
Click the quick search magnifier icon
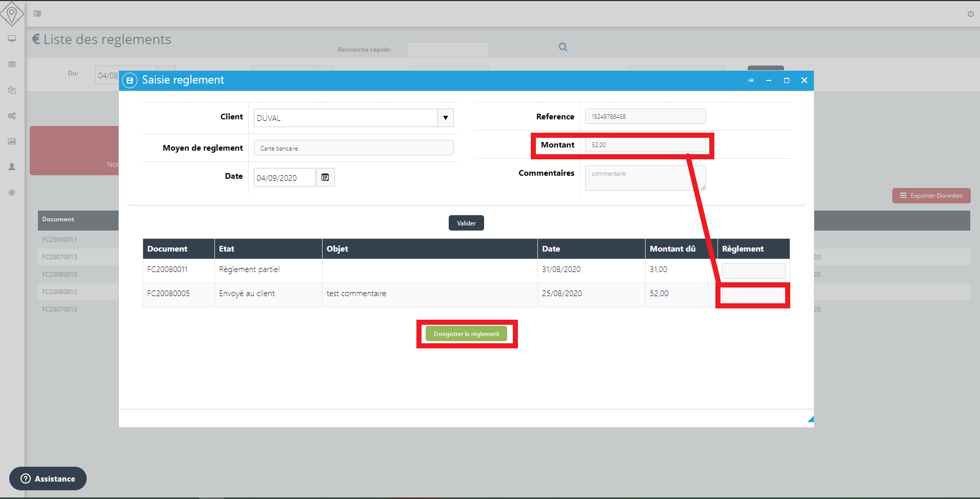coord(563,47)
